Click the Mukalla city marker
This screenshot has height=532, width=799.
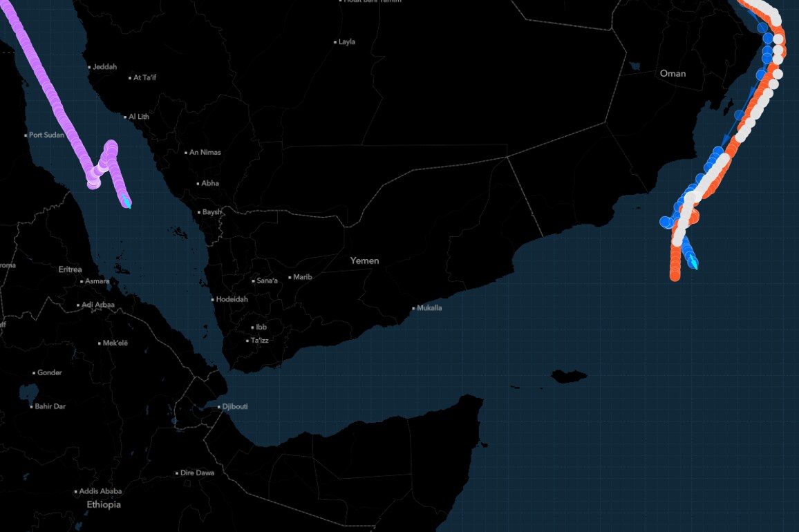point(413,308)
